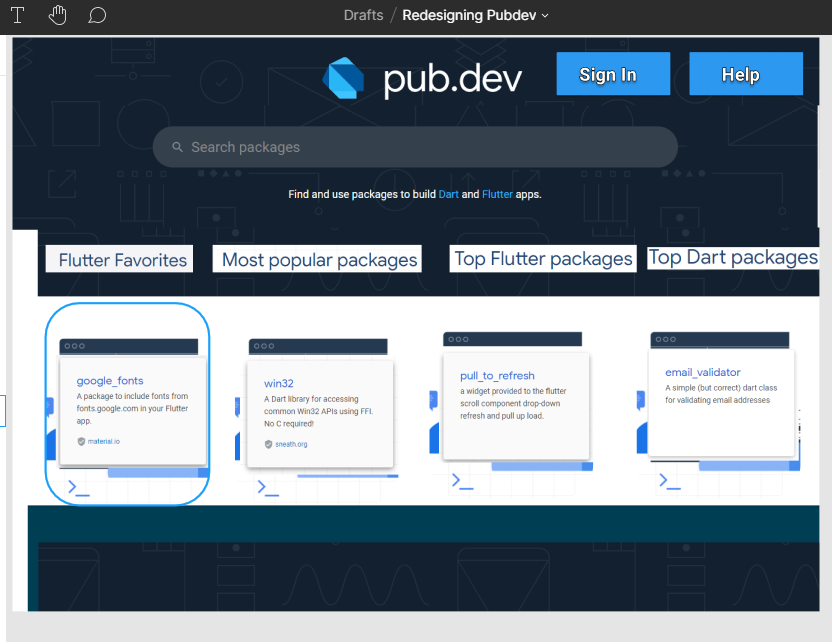The width and height of the screenshot is (832, 642).
Task: Click inside the Search packages field
Action: tap(400, 146)
